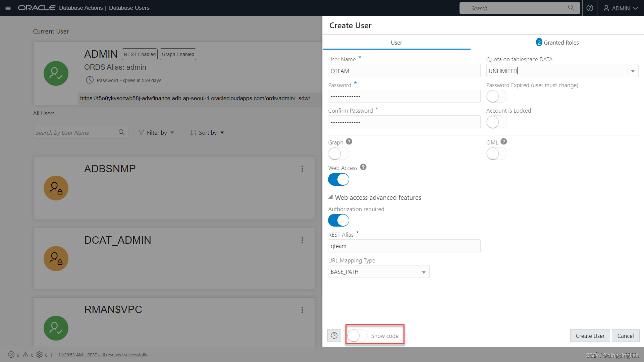Click the Graph help tooltip icon
Viewport: 644px width, 362px height.
click(x=349, y=141)
